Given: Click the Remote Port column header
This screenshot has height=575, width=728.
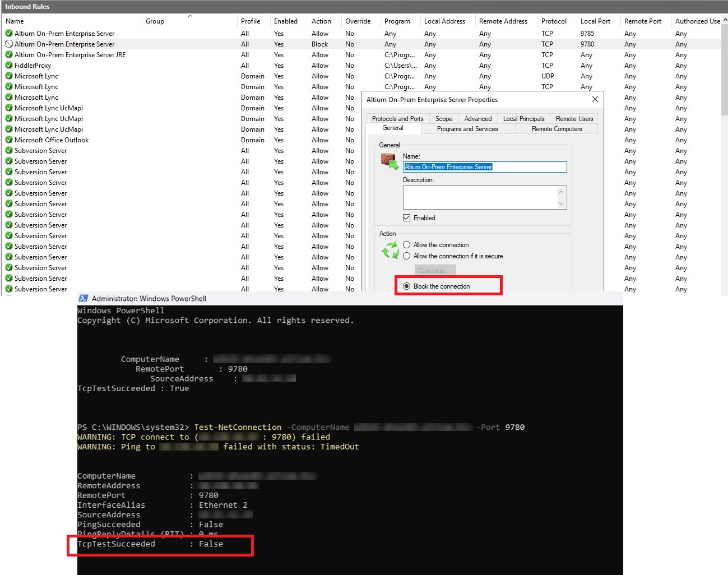Looking at the screenshot, I should pyautogui.click(x=646, y=21).
